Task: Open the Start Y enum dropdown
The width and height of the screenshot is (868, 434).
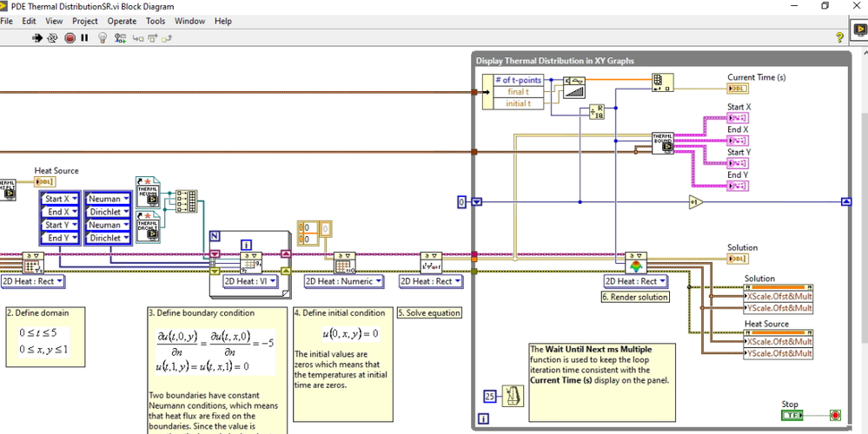Action: click(60, 225)
